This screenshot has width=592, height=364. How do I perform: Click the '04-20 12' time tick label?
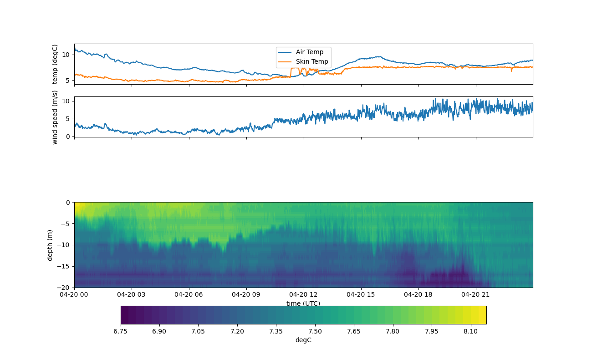click(x=304, y=295)
